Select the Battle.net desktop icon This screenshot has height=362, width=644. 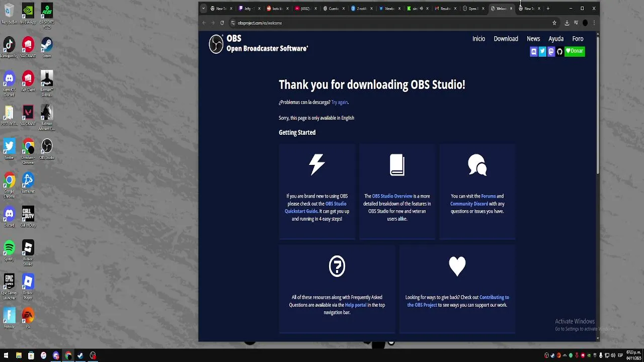click(x=28, y=183)
